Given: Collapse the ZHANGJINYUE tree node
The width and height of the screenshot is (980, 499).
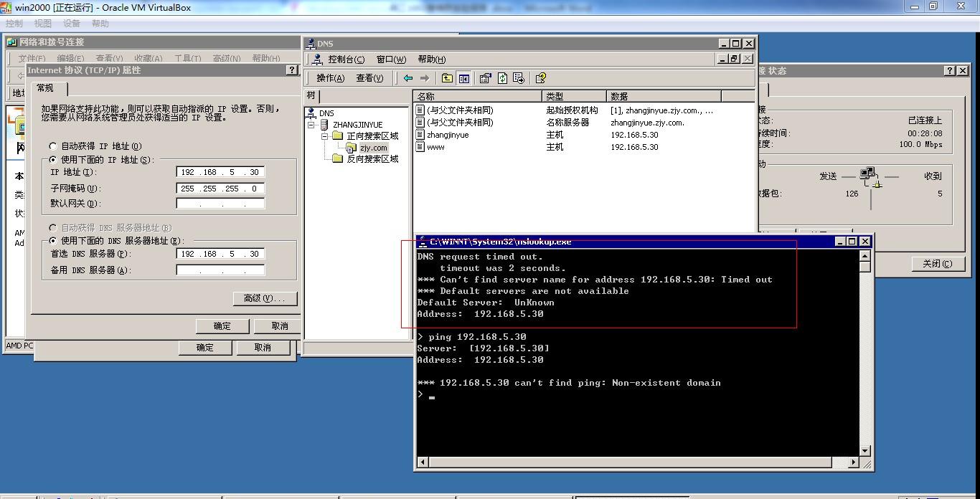Looking at the screenshot, I should [311, 125].
